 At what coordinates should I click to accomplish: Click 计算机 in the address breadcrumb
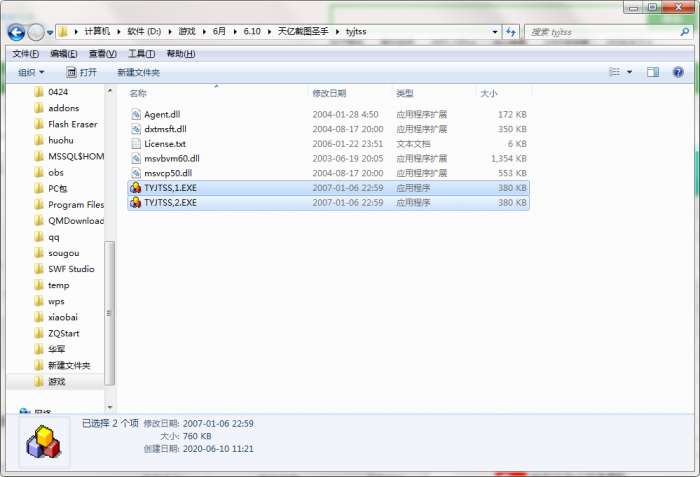(x=97, y=32)
